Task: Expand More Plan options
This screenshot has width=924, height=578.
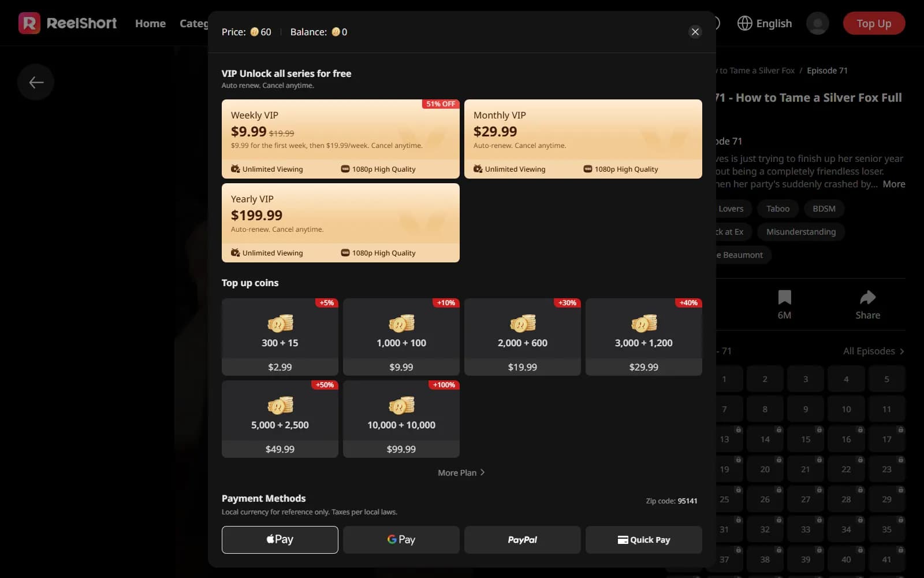Action: click(x=461, y=472)
